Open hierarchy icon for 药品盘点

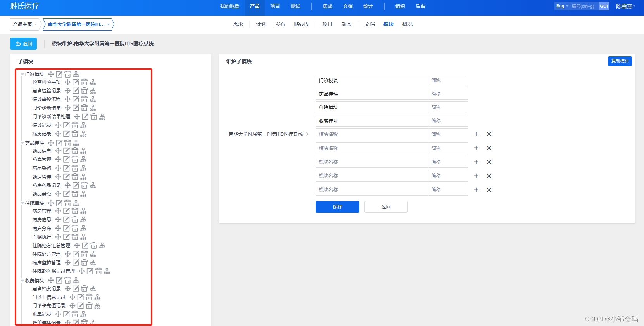(83, 194)
